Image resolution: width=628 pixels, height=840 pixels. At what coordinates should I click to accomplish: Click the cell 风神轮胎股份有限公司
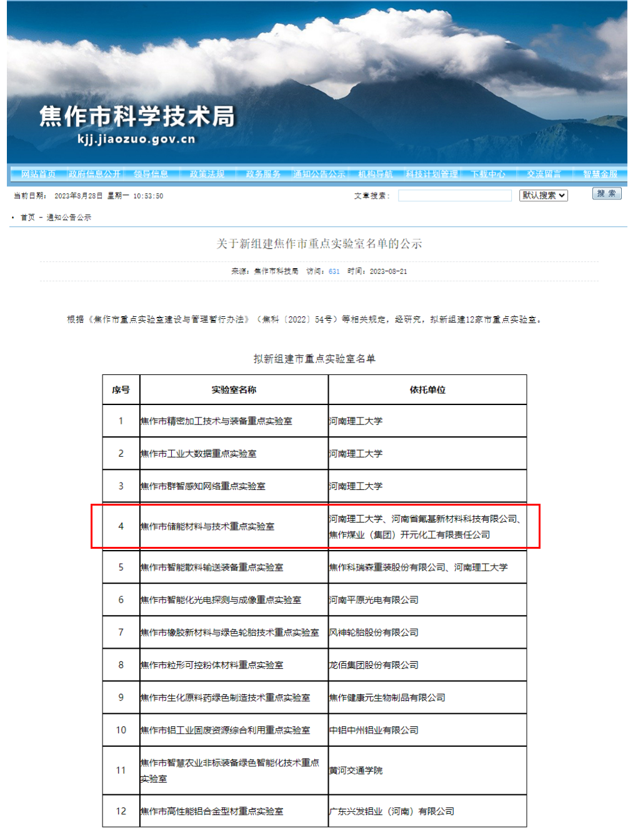(x=427, y=632)
